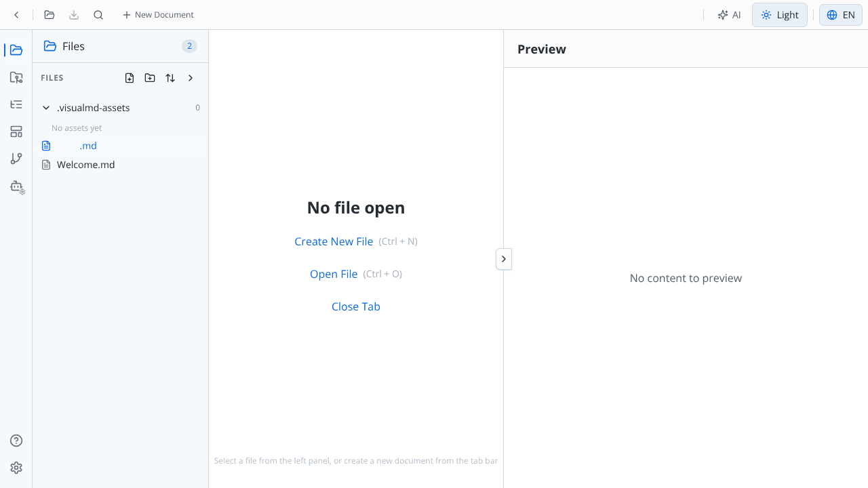Click the Close Tab link
The image size is (868, 488).
pyautogui.click(x=356, y=306)
